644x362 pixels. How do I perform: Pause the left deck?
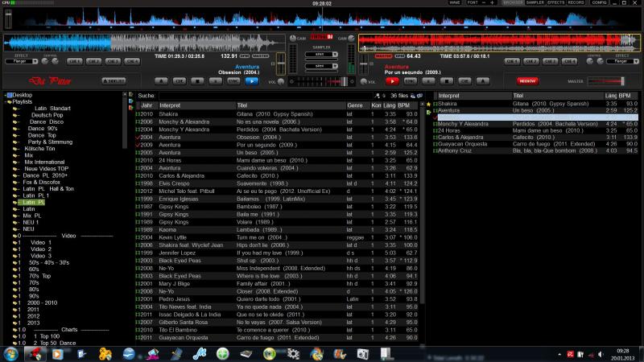point(216,81)
